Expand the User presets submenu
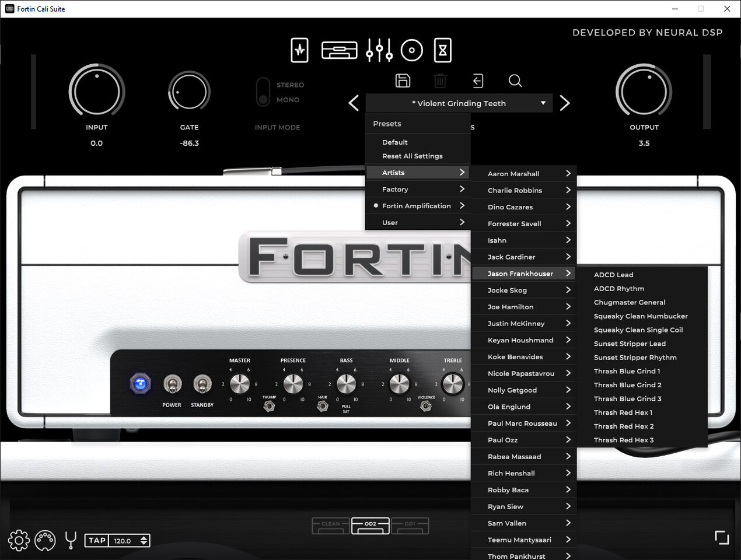Screen dimensions: 741x560 click(418, 222)
